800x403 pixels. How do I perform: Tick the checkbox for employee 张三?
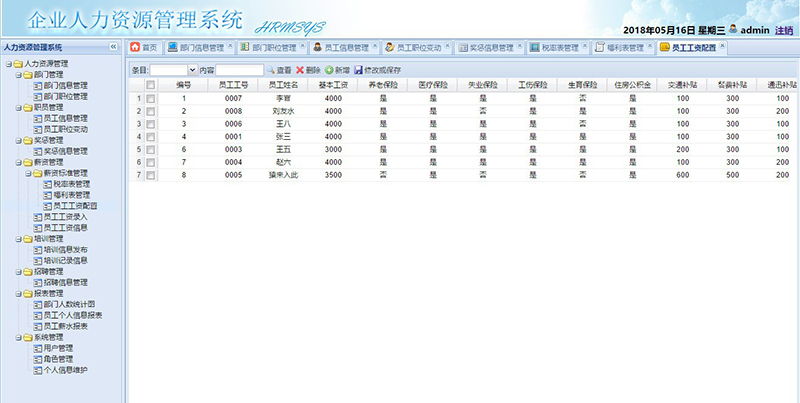(x=151, y=136)
